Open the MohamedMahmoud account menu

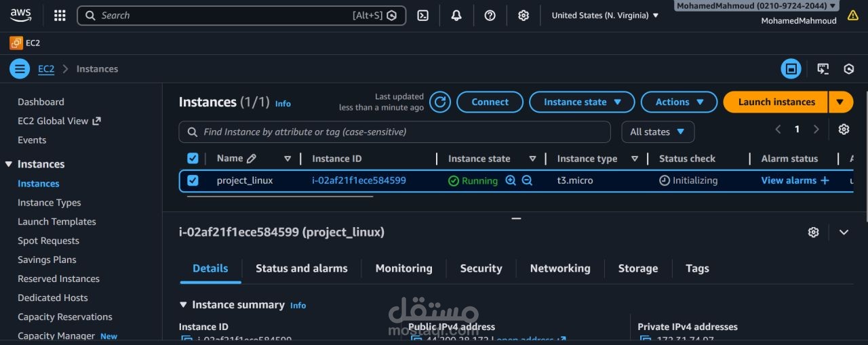click(x=756, y=6)
